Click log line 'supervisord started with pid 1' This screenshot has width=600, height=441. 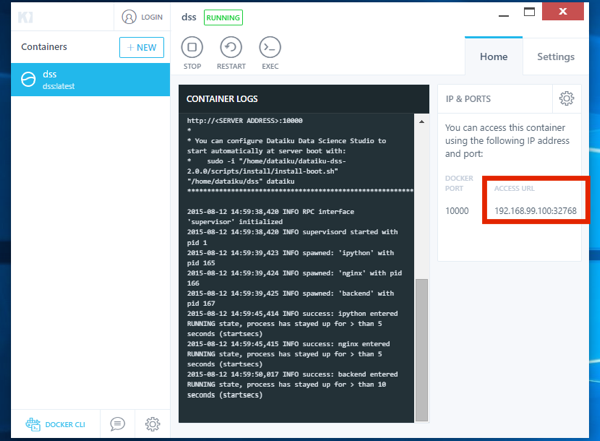tap(292, 237)
